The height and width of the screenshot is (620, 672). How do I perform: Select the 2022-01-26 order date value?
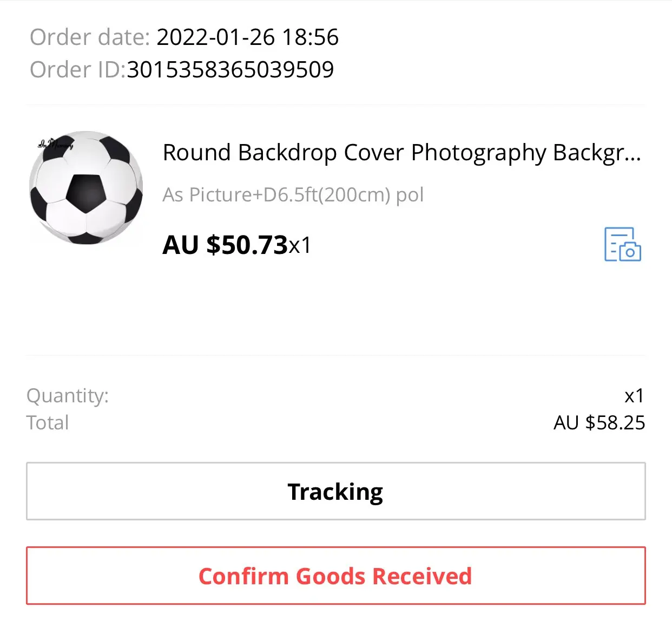click(216, 37)
